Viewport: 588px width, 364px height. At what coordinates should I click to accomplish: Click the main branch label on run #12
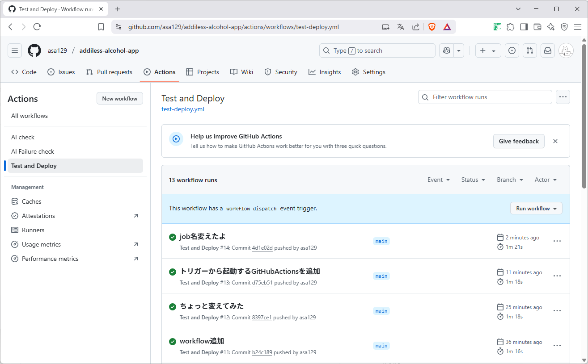pyautogui.click(x=381, y=311)
